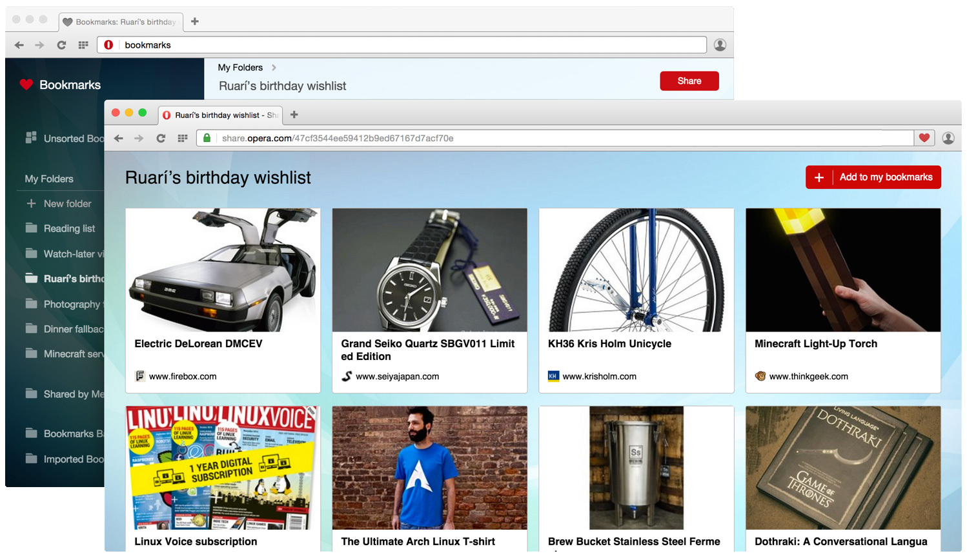
Task: Open www.firebox.com link
Action: [x=183, y=376]
